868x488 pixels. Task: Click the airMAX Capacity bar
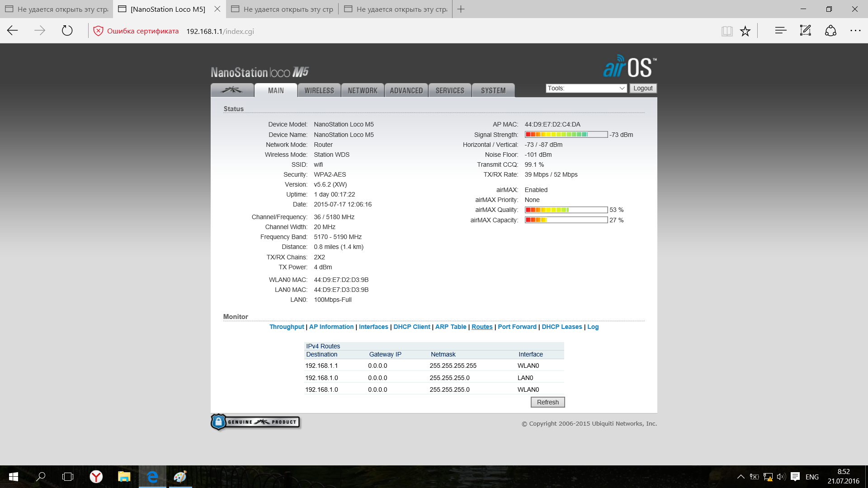click(x=566, y=220)
